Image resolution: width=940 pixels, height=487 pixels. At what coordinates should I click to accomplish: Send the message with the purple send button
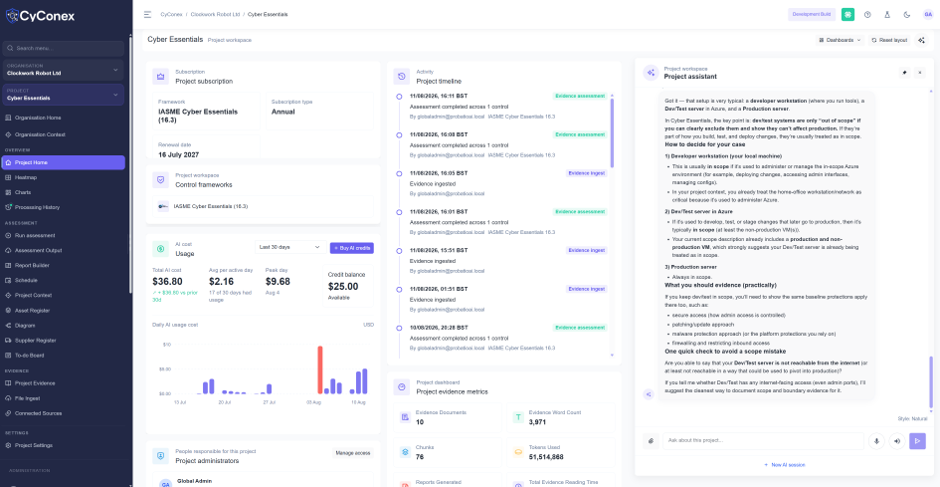tap(917, 441)
